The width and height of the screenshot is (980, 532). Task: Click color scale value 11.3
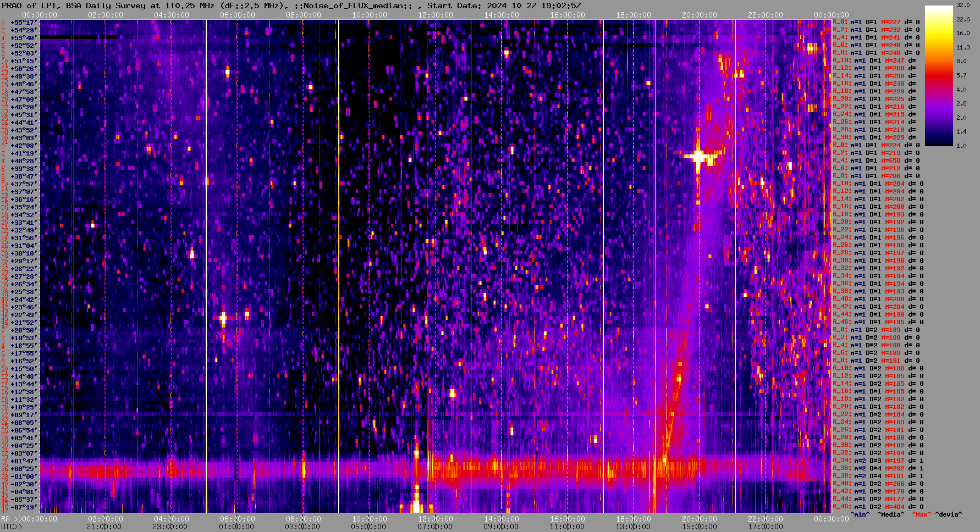(963, 47)
